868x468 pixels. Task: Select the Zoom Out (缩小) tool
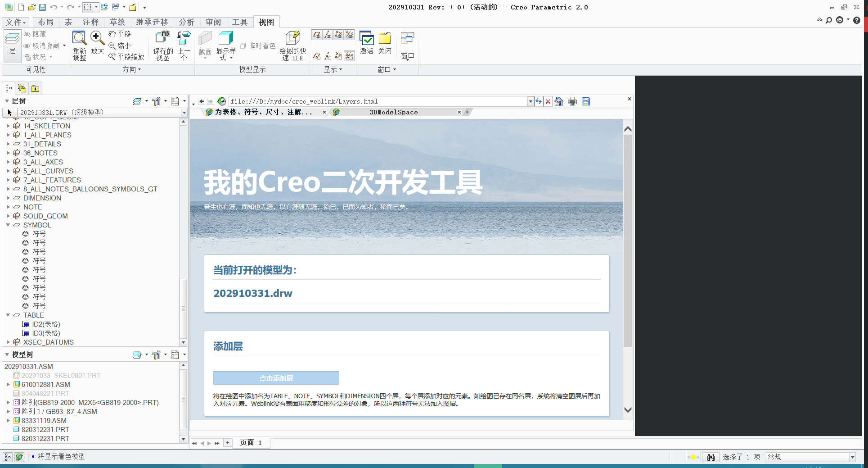(120, 45)
